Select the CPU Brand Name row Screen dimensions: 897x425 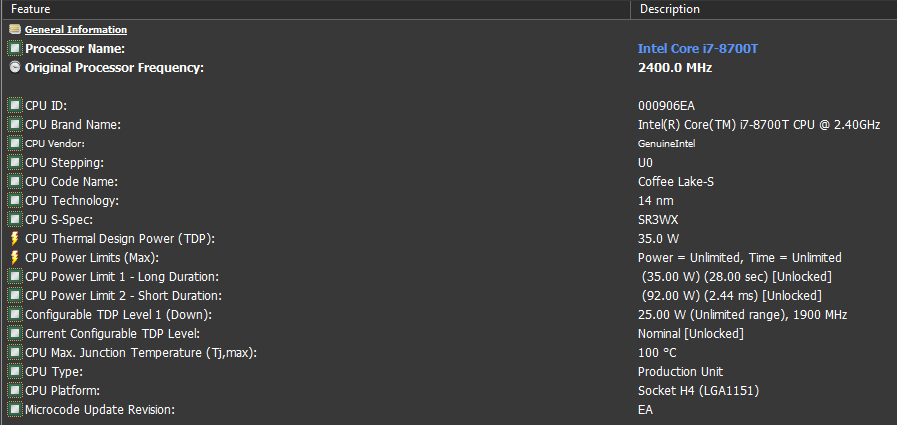(x=73, y=125)
